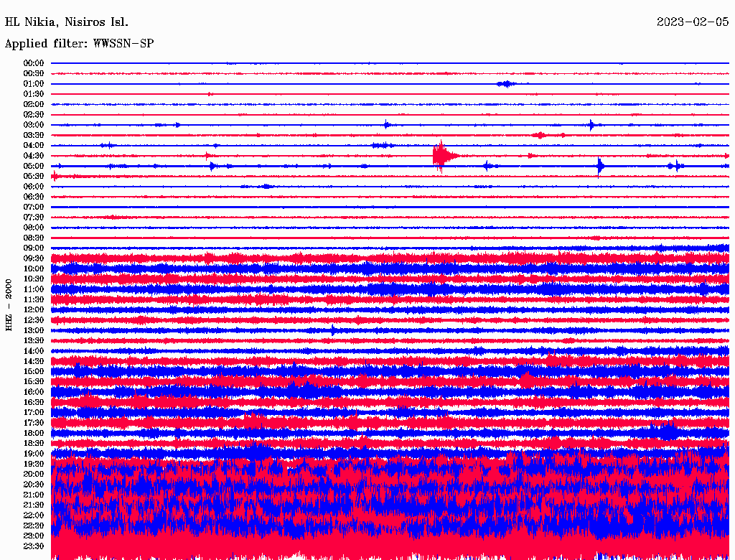This screenshot has height=560, width=735.
Task: Select the 20:30 time label
Action: coord(33,485)
